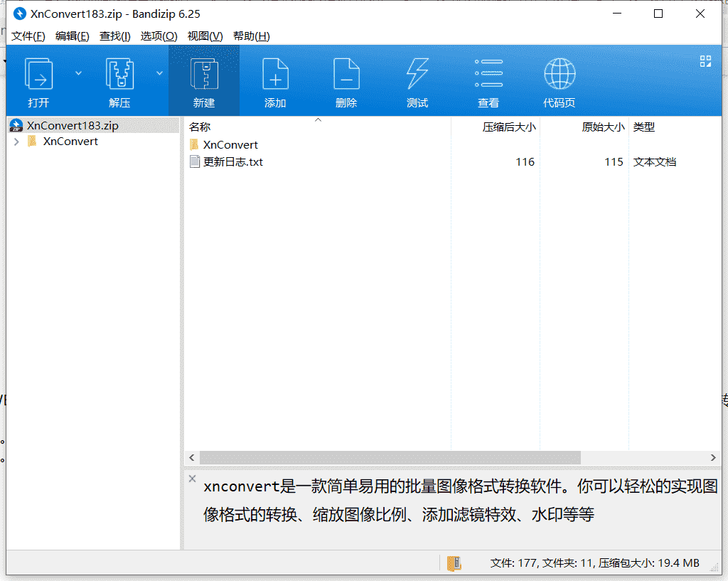Open the 查找(I) menu
This screenshot has height=581, width=728.
(114, 36)
